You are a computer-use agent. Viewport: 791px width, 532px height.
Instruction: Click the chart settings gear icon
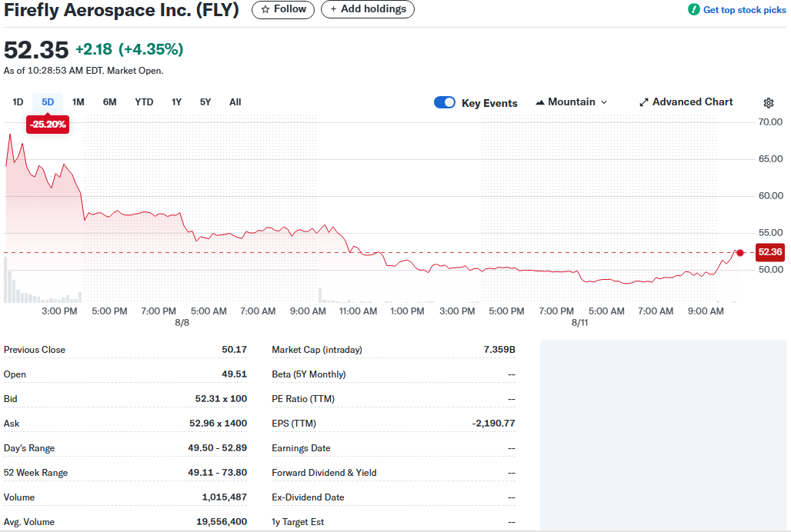(768, 103)
